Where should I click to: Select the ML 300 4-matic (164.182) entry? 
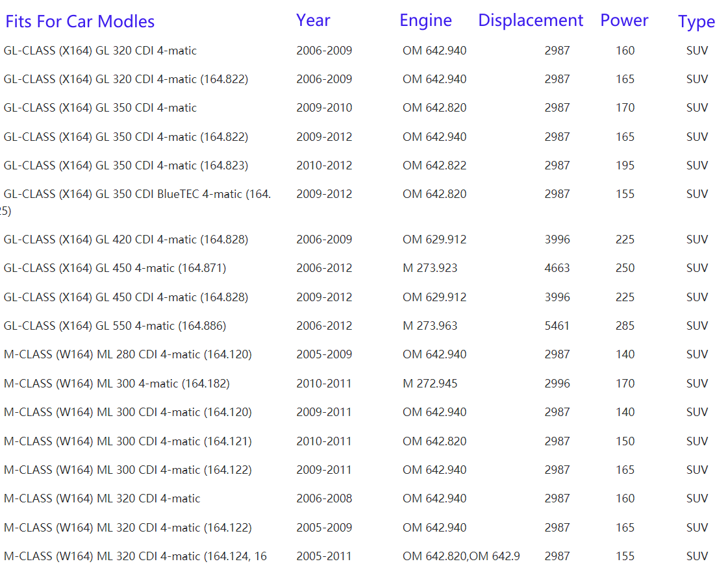click(x=117, y=384)
